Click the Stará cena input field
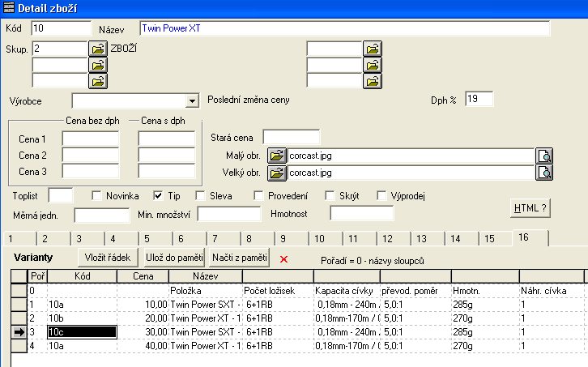The image size is (588, 367). pos(292,138)
